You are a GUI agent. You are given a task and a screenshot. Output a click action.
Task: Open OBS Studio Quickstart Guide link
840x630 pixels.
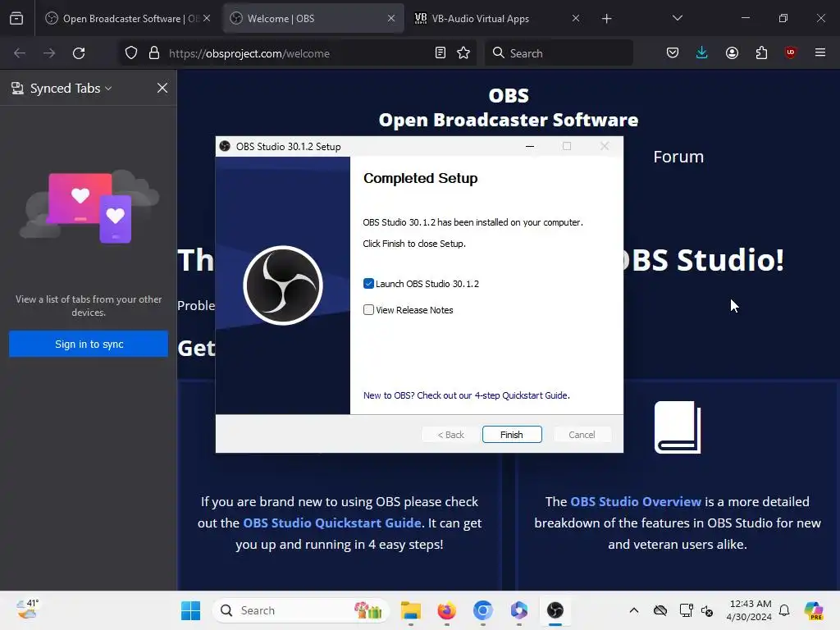332,523
